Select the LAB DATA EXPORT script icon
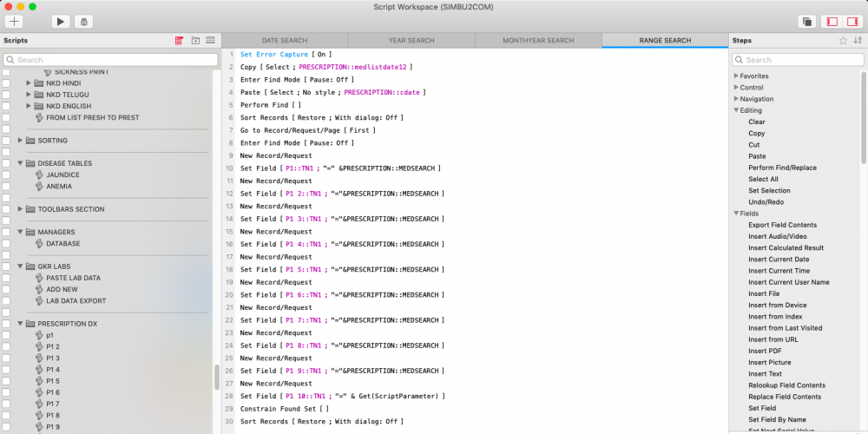The width and height of the screenshot is (868, 434). pos(39,301)
